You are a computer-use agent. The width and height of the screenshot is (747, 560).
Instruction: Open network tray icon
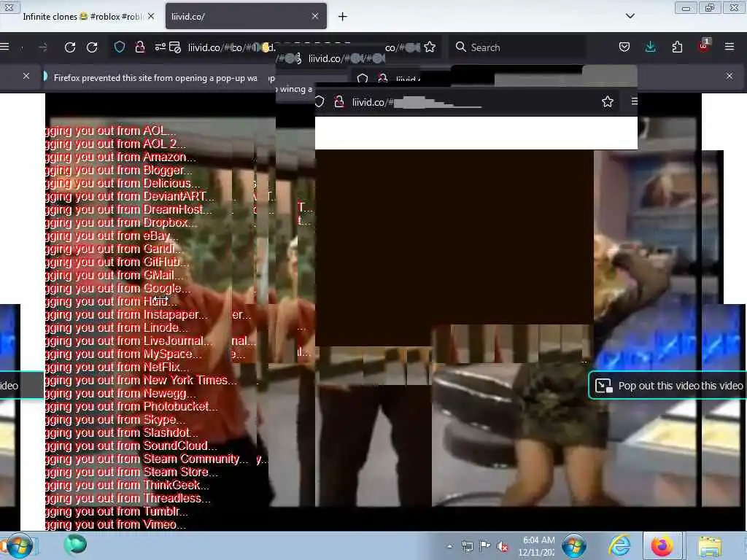point(467,546)
